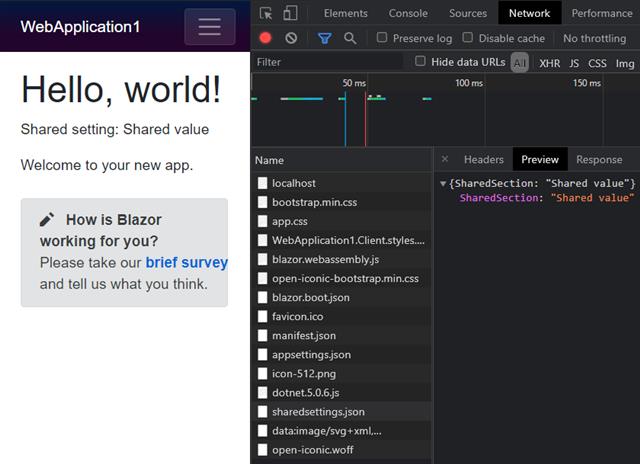Clear the network log

tap(291, 38)
